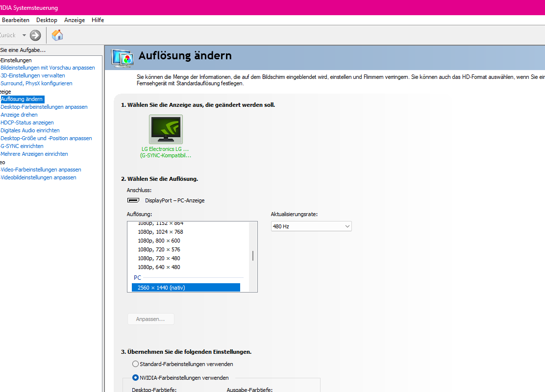Open Desktop-Farbeinstellungen anpassen
This screenshot has height=392, width=545.
[x=44, y=107]
